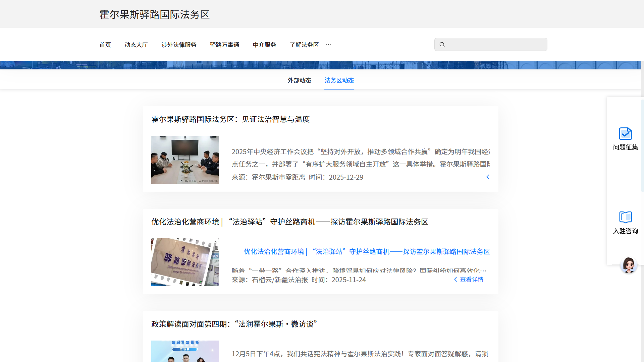This screenshot has height=362, width=644.
Task: Open 政策解读面对面第四期 article title
Action: pyautogui.click(x=234, y=324)
